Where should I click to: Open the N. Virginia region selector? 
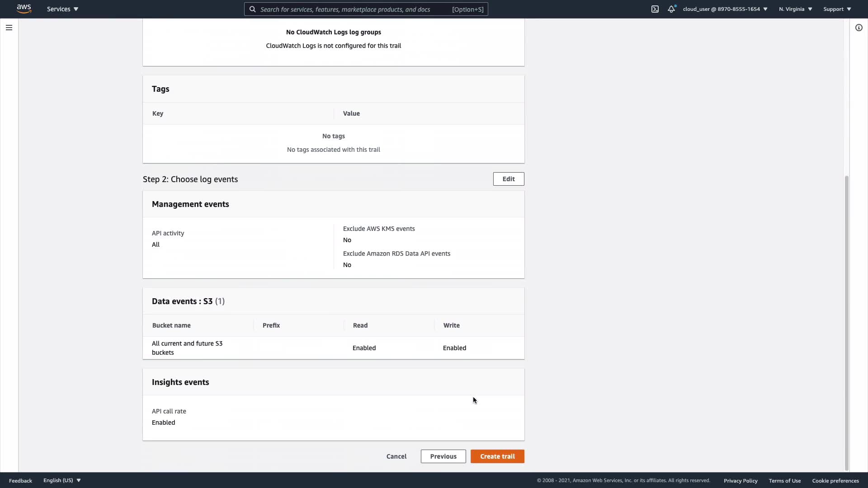(795, 9)
